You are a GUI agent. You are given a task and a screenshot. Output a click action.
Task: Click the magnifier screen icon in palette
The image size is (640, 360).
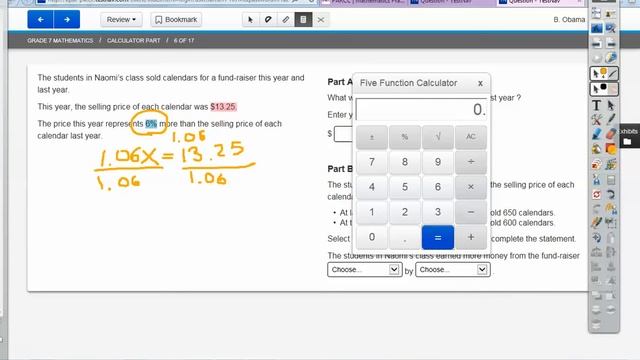[611, 28]
